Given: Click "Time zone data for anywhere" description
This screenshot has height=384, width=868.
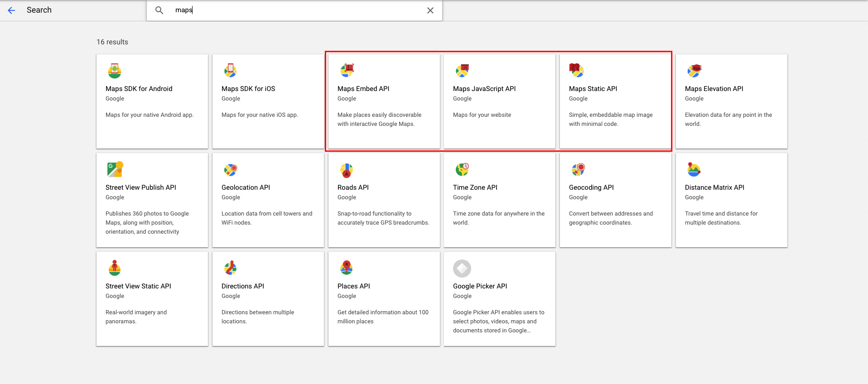Looking at the screenshot, I should pyautogui.click(x=499, y=218).
